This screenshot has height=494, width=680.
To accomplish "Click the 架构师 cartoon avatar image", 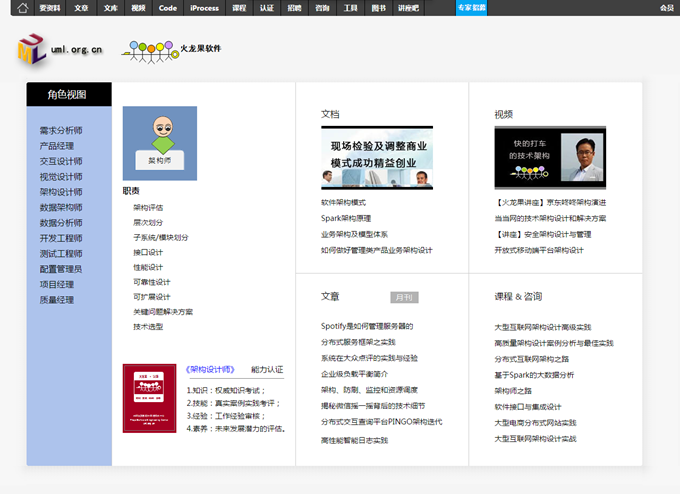I will click(x=160, y=143).
